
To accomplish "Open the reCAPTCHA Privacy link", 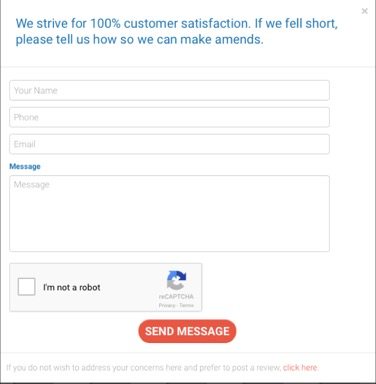I will [167, 305].
